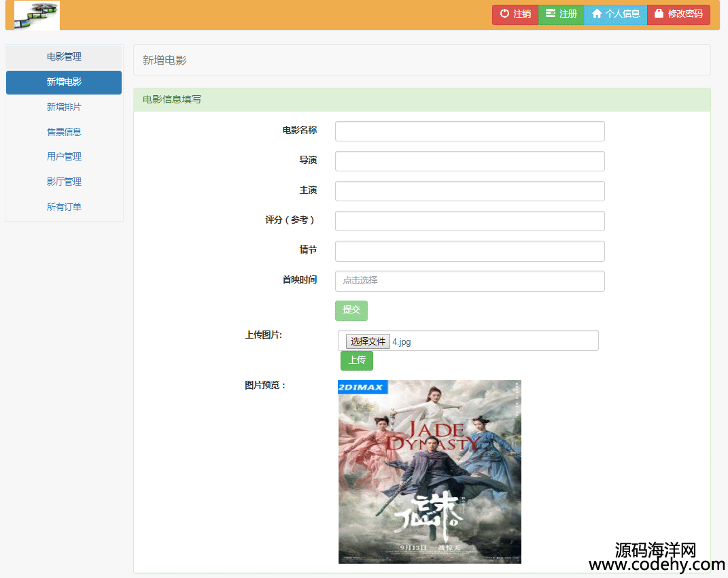The image size is (728, 578).
Task: Click the 注册 register button text
Action: point(568,14)
